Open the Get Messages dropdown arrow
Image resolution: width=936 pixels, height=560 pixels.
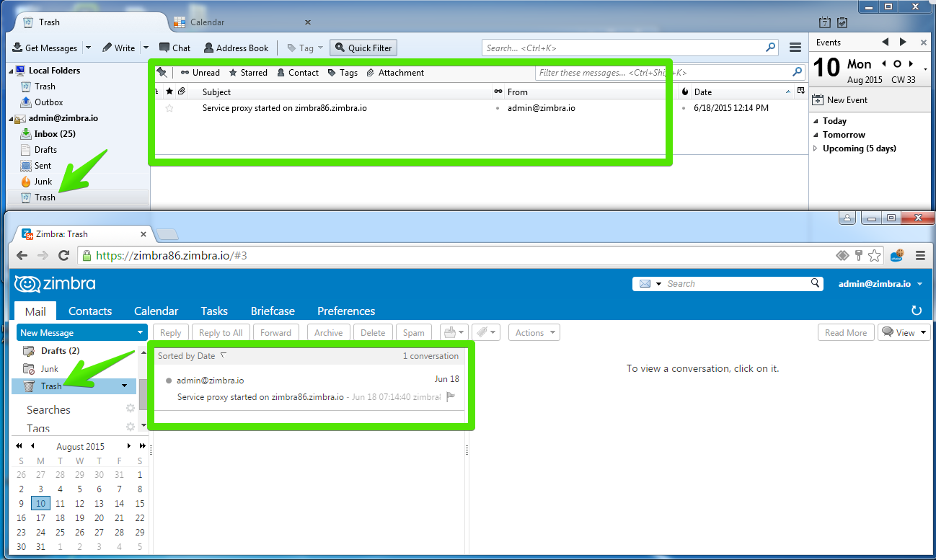click(x=88, y=48)
